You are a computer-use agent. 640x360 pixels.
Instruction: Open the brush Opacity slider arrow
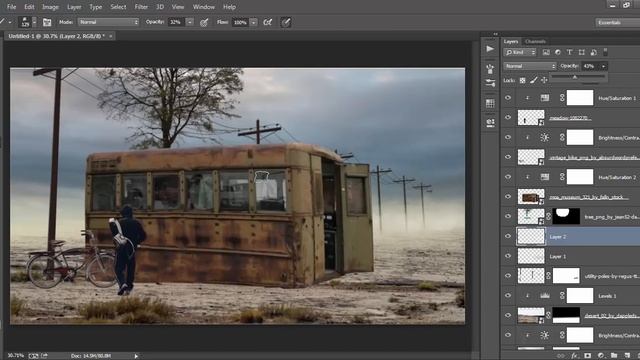point(189,22)
